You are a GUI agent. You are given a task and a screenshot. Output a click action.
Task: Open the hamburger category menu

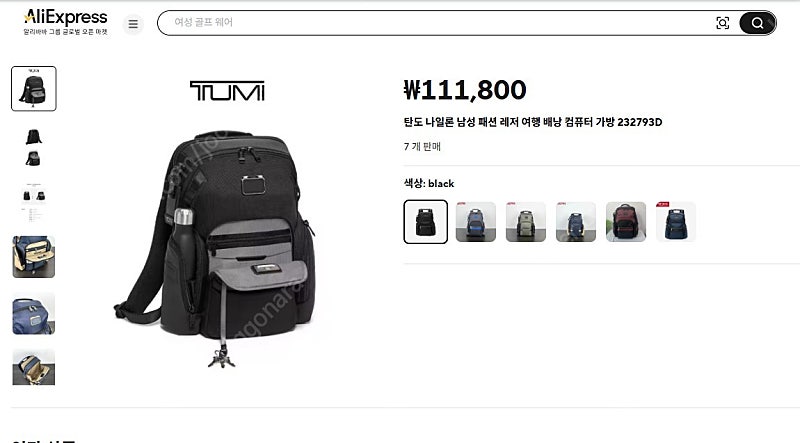click(133, 24)
